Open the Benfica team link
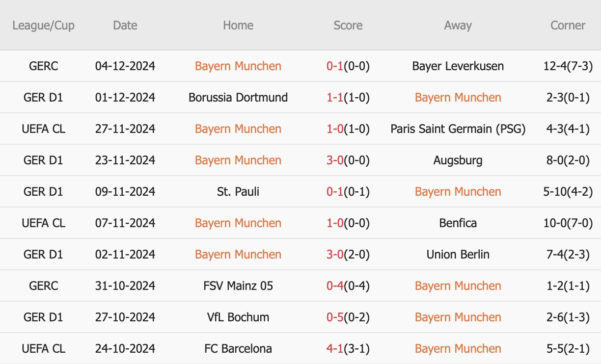601x364 pixels. (458, 223)
